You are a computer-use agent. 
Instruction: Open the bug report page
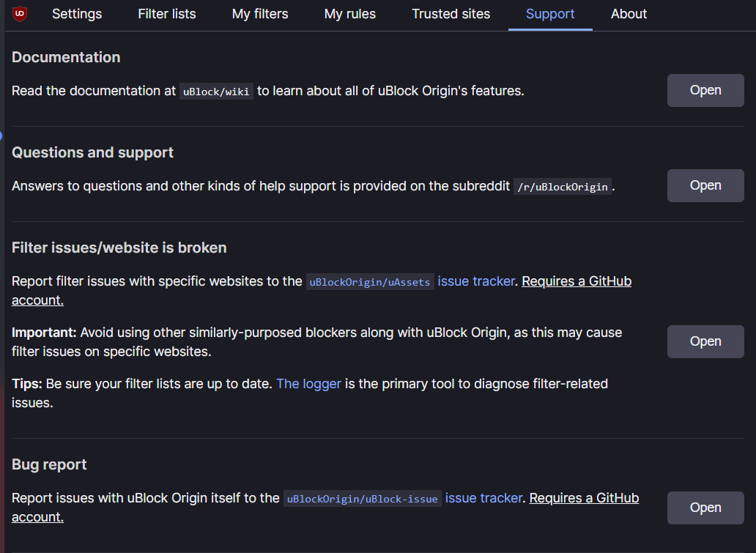pyautogui.click(x=704, y=508)
